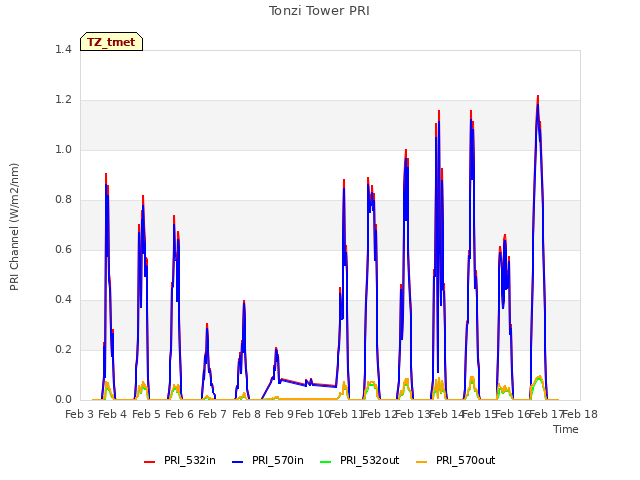The width and height of the screenshot is (640, 480).
Task: Click the Feb 5 x-axis tick label
Action: [x=146, y=415]
